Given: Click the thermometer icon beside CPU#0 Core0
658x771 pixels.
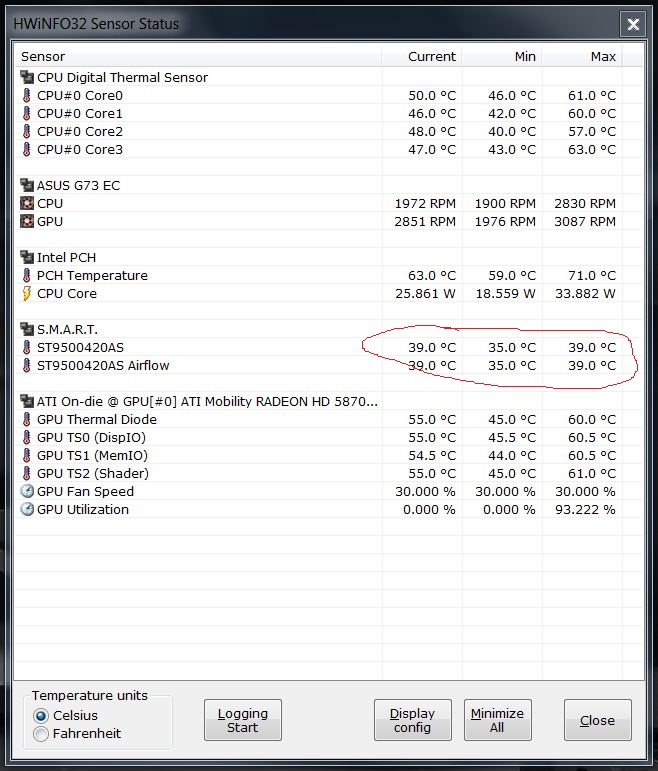Looking at the screenshot, I should 27,95.
